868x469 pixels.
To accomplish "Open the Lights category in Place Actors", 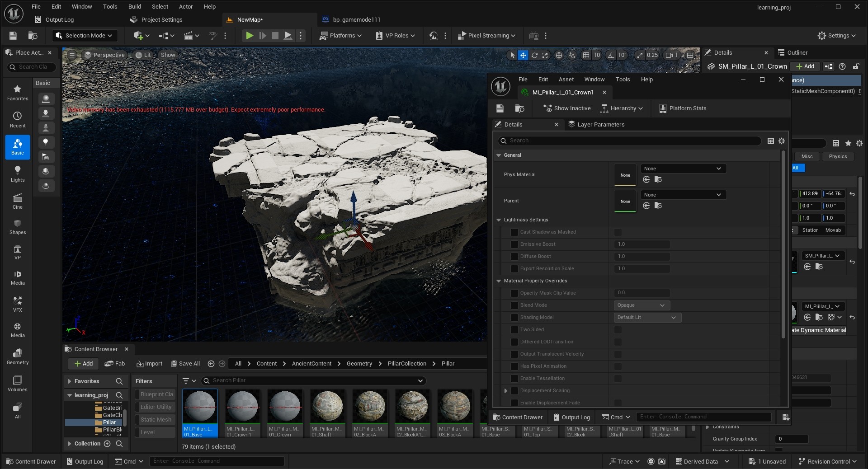I will tap(18, 174).
